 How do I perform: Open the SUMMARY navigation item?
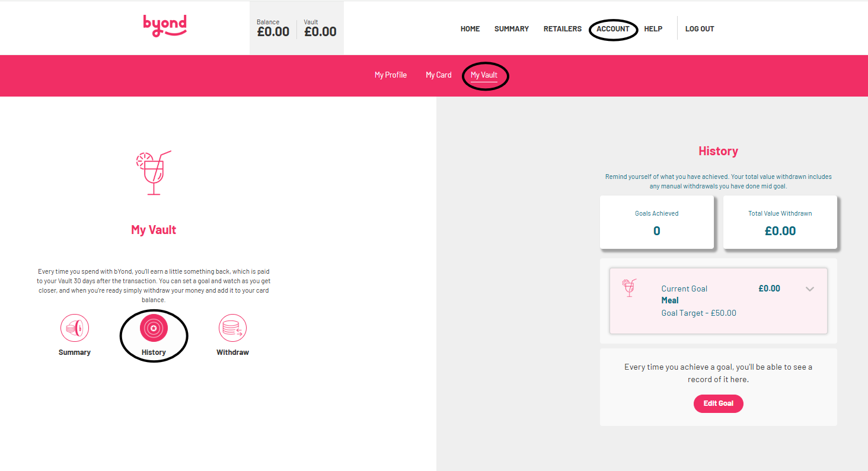(x=512, y=28)
